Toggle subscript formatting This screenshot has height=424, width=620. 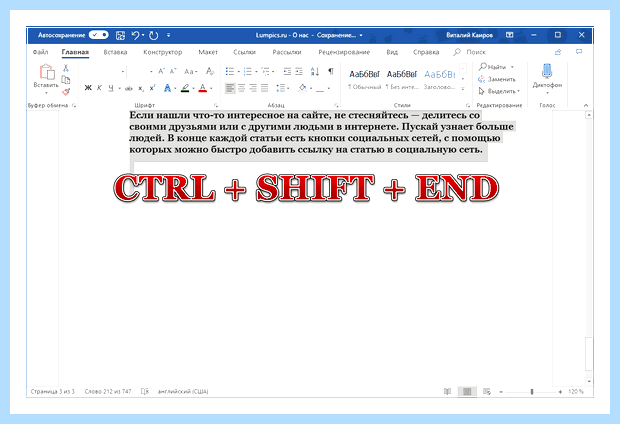pos(141,88)
